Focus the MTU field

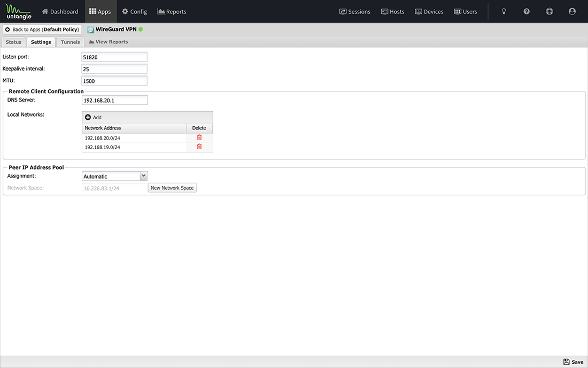point(114,81)
